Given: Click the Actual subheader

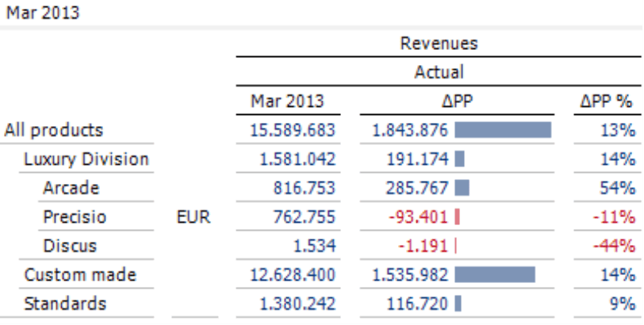Looking at the screenshot, I should coord(439,72).
